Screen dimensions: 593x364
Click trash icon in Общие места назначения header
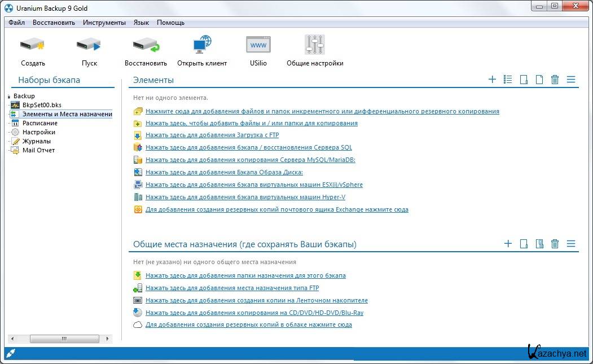click(x=555, y=244)
